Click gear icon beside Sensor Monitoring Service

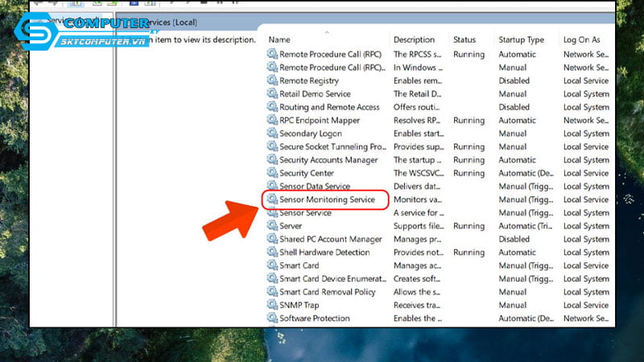coord(272,199)
